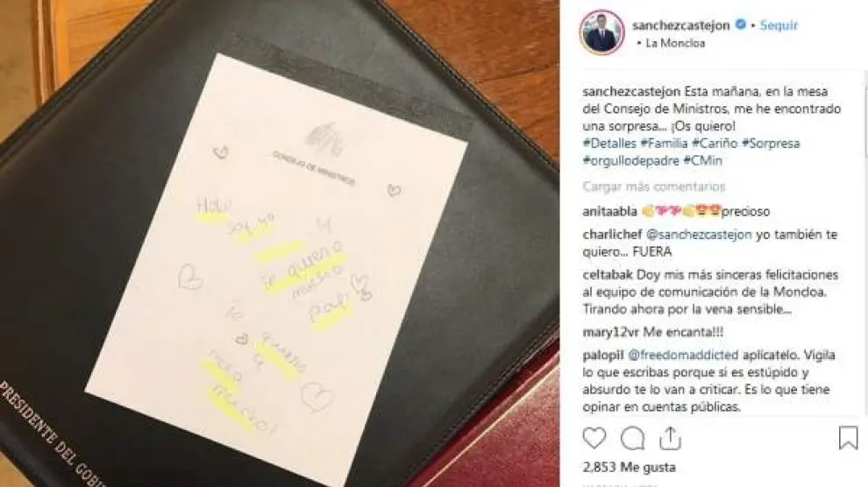Image resolution: width=868 pixels, height=487 pixels.
Task: Open sanchezcastejon profile picture
Action: (x=602, y=32)
